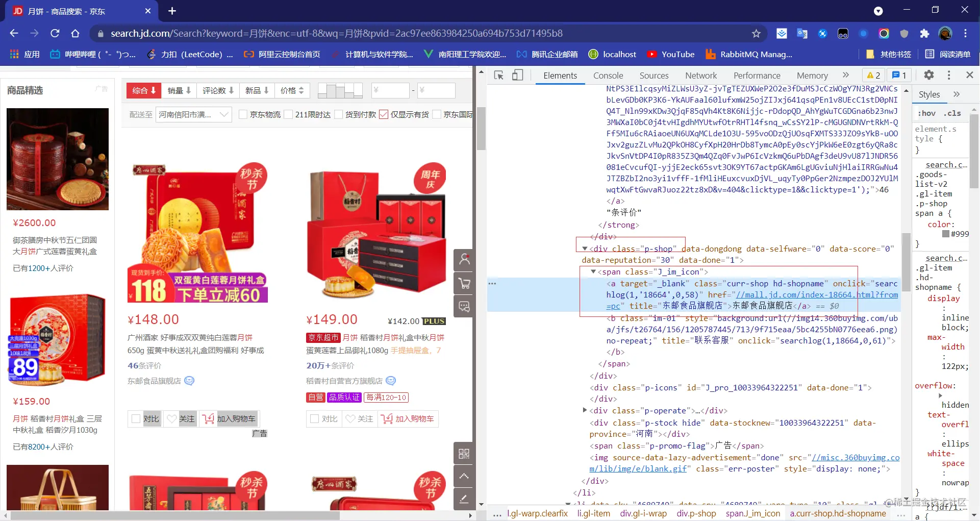Open Chrome three-dot menu
This screenshot has height=521, width=980.
(x=966, y=34)
